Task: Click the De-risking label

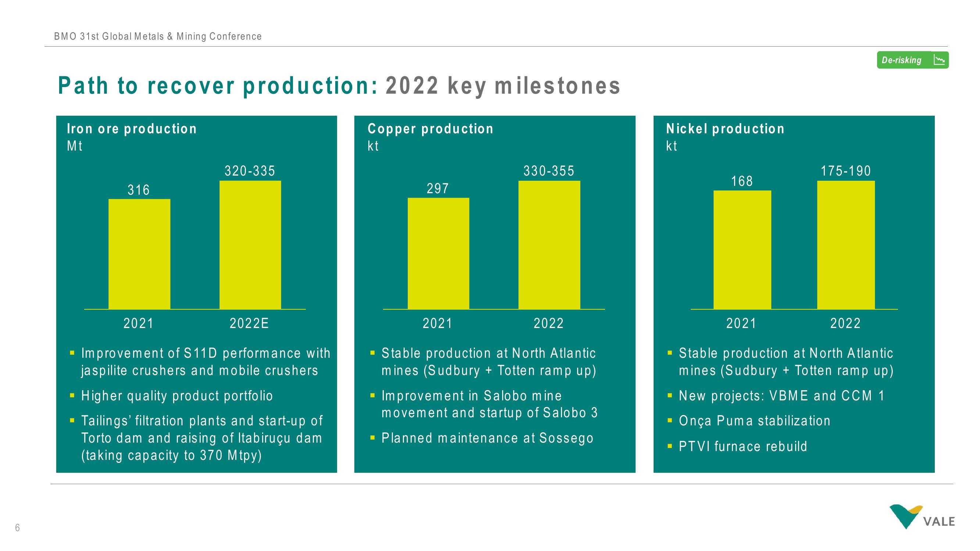Action: (x=901, y=60)
